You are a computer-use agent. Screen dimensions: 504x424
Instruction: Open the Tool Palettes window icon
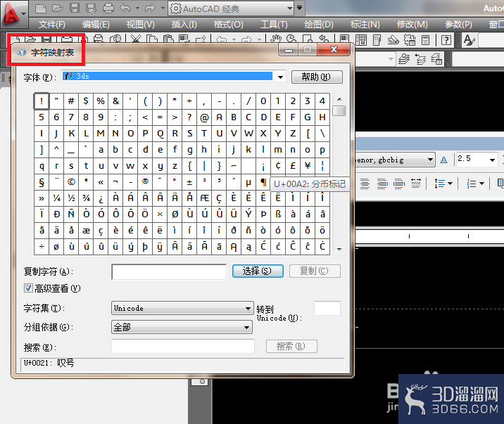tap(377, 40)
